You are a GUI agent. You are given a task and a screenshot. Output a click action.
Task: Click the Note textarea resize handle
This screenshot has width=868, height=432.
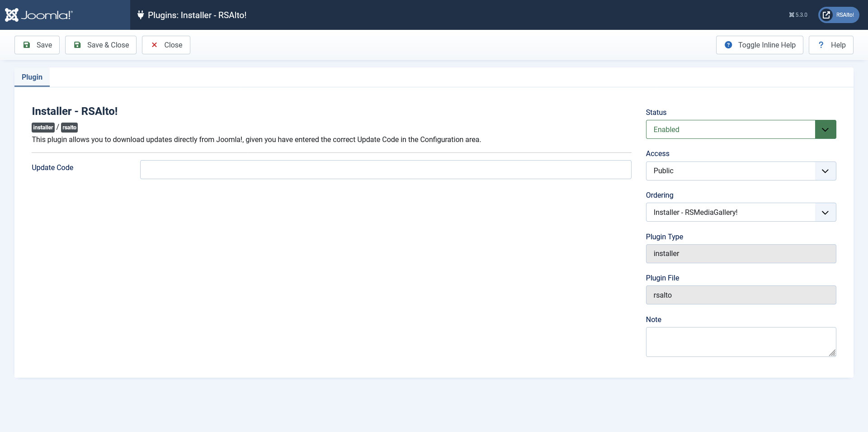(x=832, y=353)
